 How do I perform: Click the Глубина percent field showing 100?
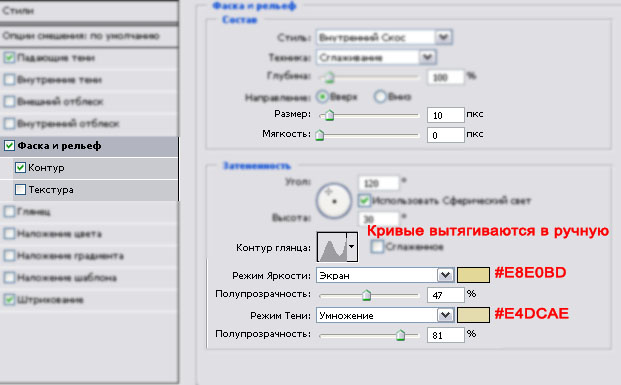(446, 77)
